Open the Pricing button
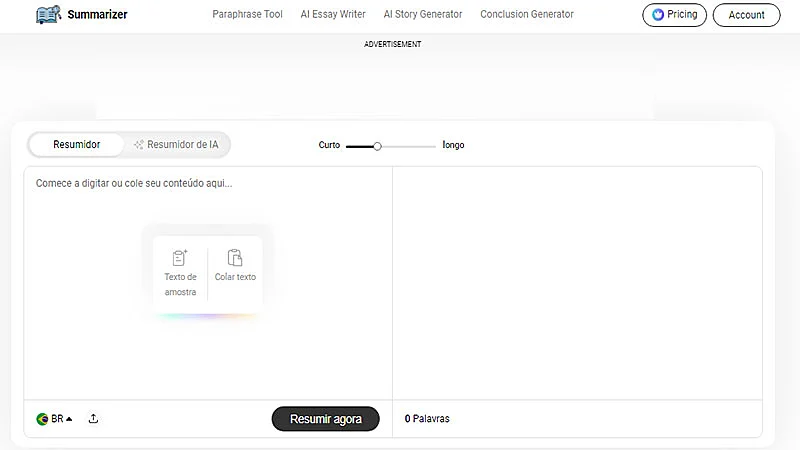800x450 pixels. [x=674, y=15]
